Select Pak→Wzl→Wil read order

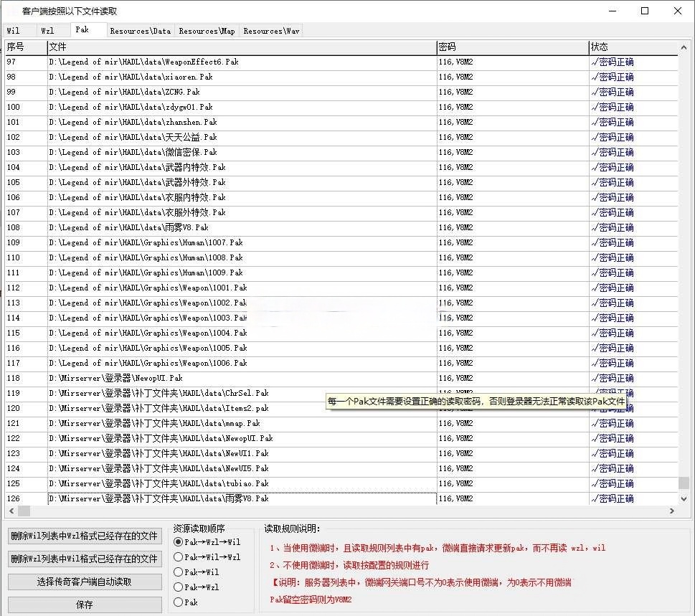pyautogui.click(x=207, y=542)
